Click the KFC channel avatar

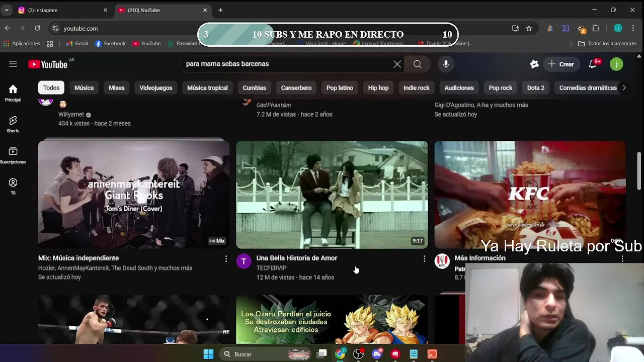coord(442,261)
